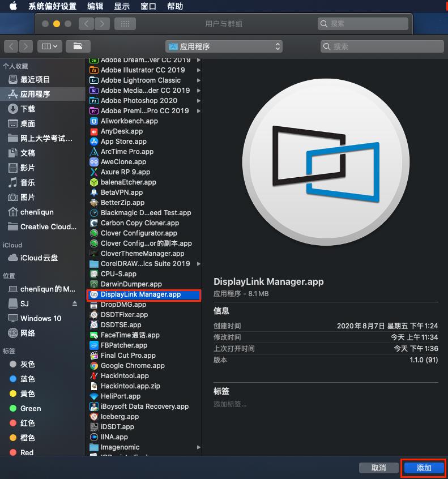Select DisplayLink Manager.app in the list
Screen dimensions: 448x479
[x=144, y=294]
